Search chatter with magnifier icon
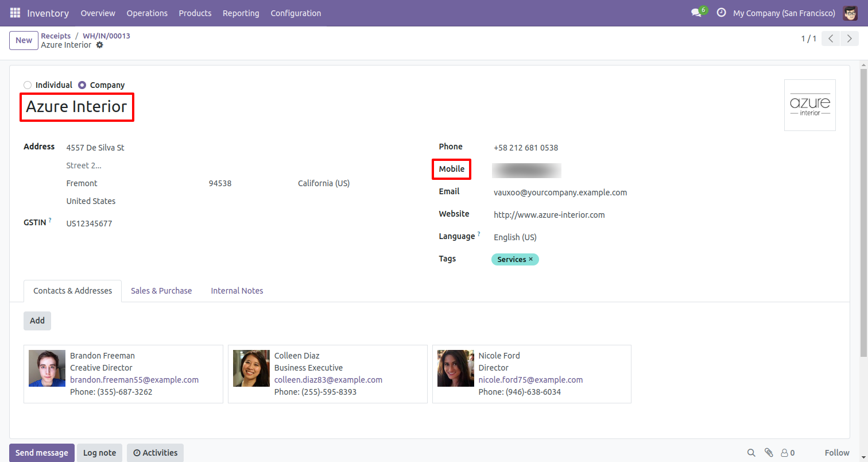The image size is (868, 462). [751, 453]
